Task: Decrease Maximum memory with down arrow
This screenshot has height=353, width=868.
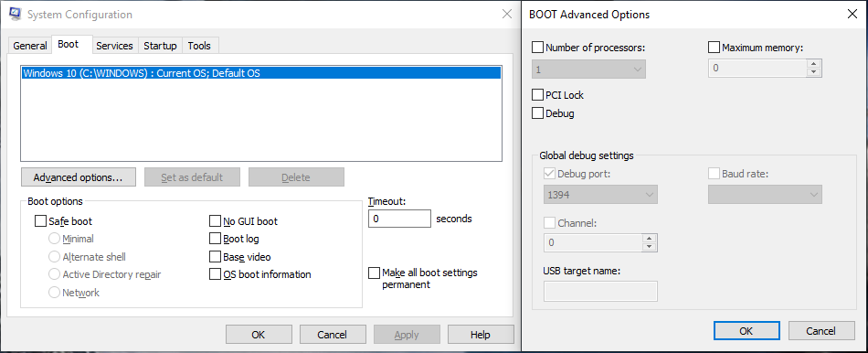Action: (814, 72)
